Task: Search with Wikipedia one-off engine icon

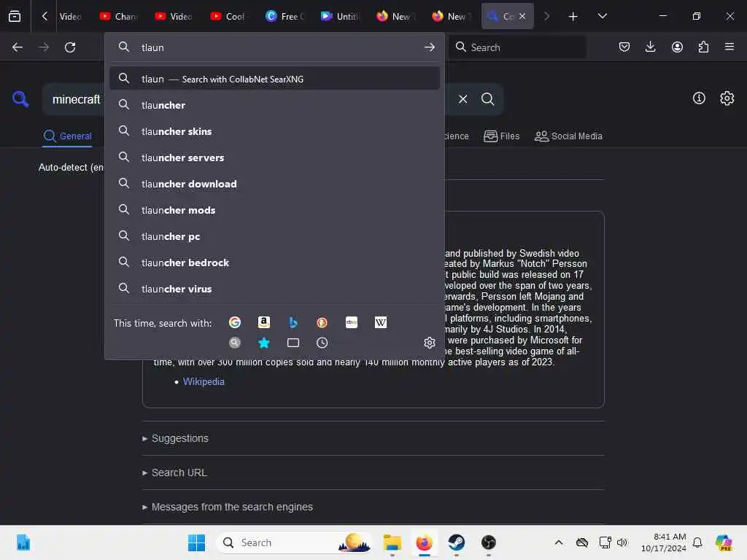Action: click(381, 322)
